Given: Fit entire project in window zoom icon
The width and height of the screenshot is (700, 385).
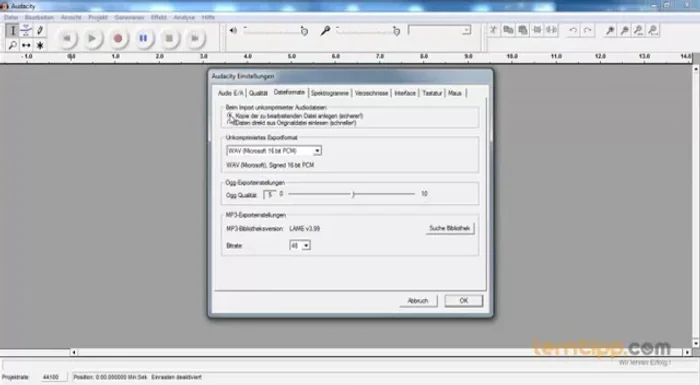Looking at the screenshot, I should (x=653, y=30).
